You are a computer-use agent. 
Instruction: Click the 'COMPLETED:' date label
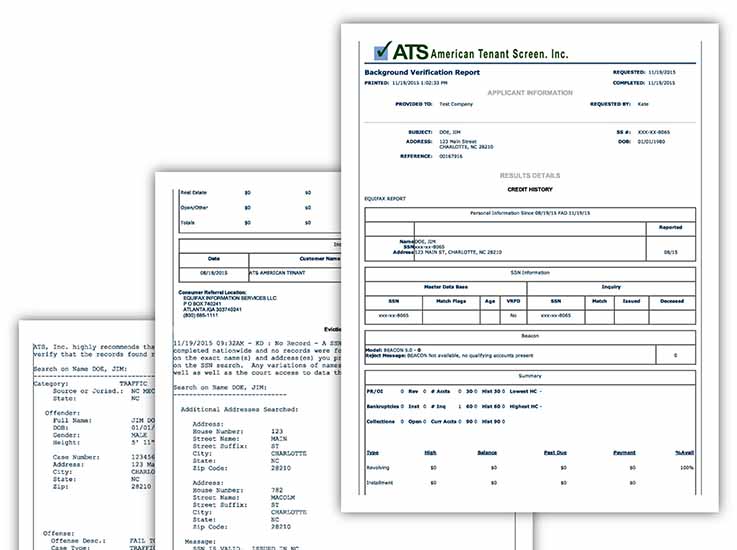(x=629, y=83)
